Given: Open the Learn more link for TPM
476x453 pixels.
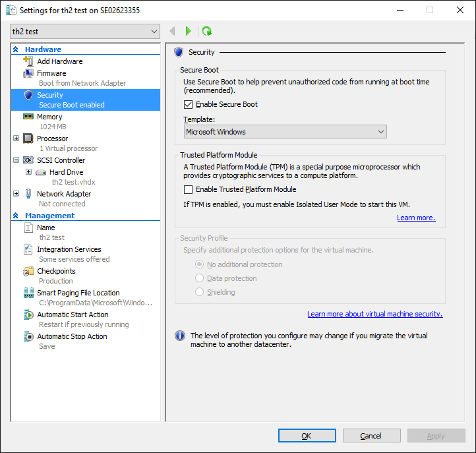Looking at the screenshot, I should click(x=416, y=218).
